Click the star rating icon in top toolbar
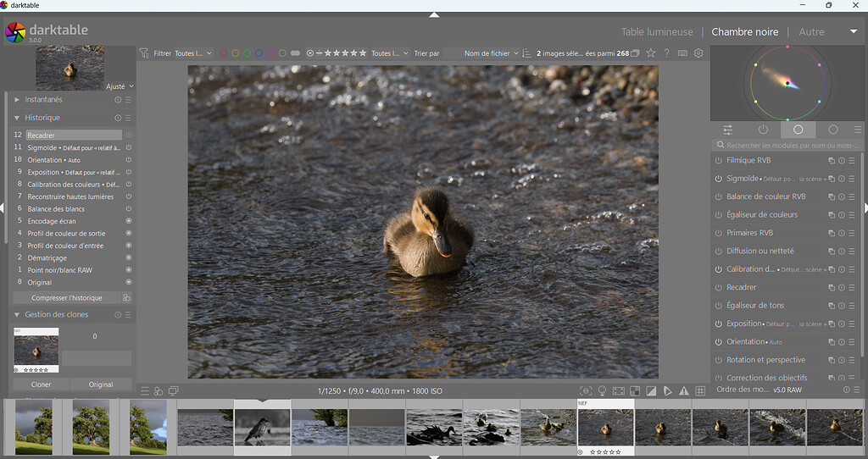 (650, 53)
